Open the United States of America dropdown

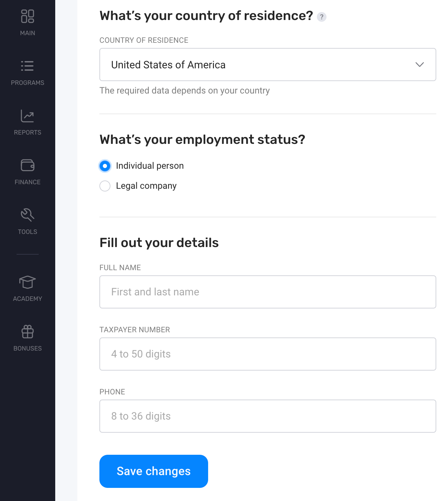[268, 65]
